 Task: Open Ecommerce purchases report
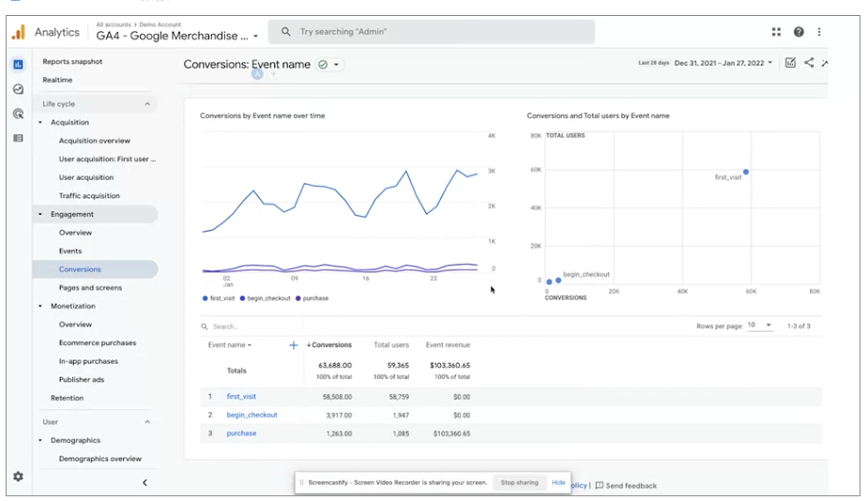(98, 342)
